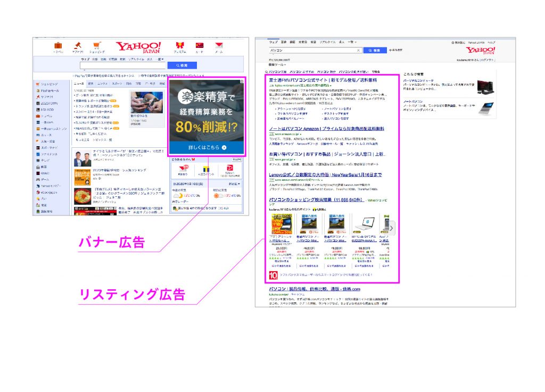
Task: Clear the パソコン search query with the X
Action: click(358, 51)
